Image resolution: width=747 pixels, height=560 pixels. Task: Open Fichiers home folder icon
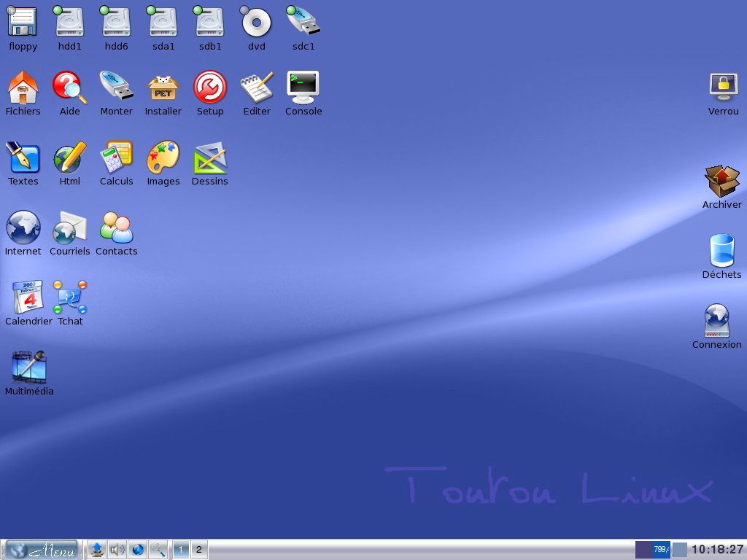(x=23, y=87)
